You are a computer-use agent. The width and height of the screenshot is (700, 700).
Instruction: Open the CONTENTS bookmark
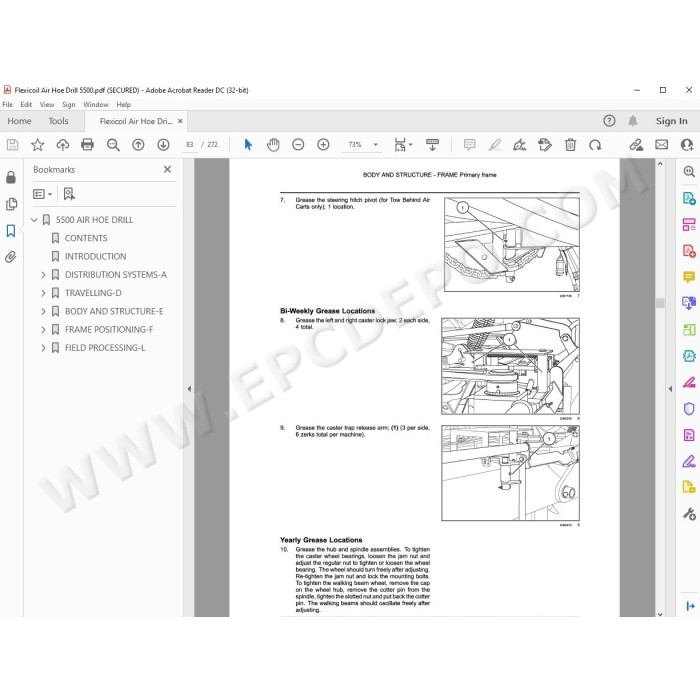pos(86,238)
